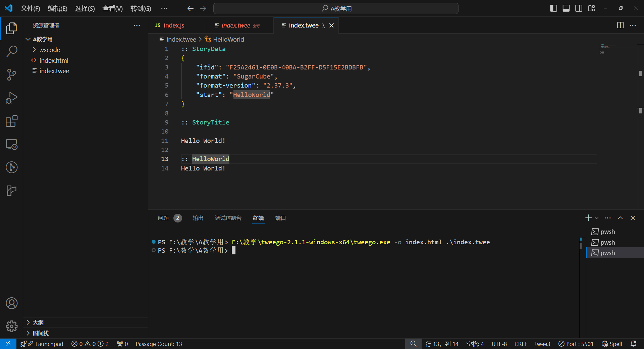The height and width of the screenshot is (349, 644).
Task: Maximize the terminal panel size
Action: pyautogui.click(x=620, y=218)
